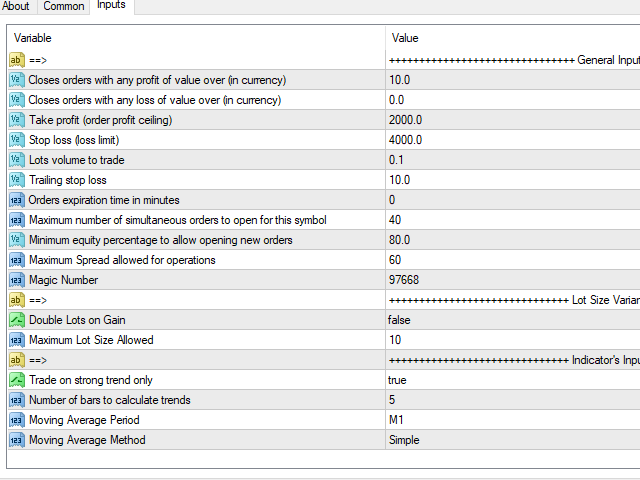Open the Moving Average Period M1 dropdown
640x480 pixels.
[x=513, y=420]
